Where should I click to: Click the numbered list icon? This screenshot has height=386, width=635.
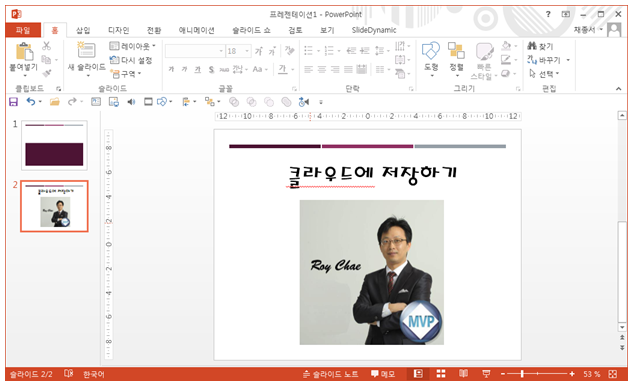(x=329, y=51)
